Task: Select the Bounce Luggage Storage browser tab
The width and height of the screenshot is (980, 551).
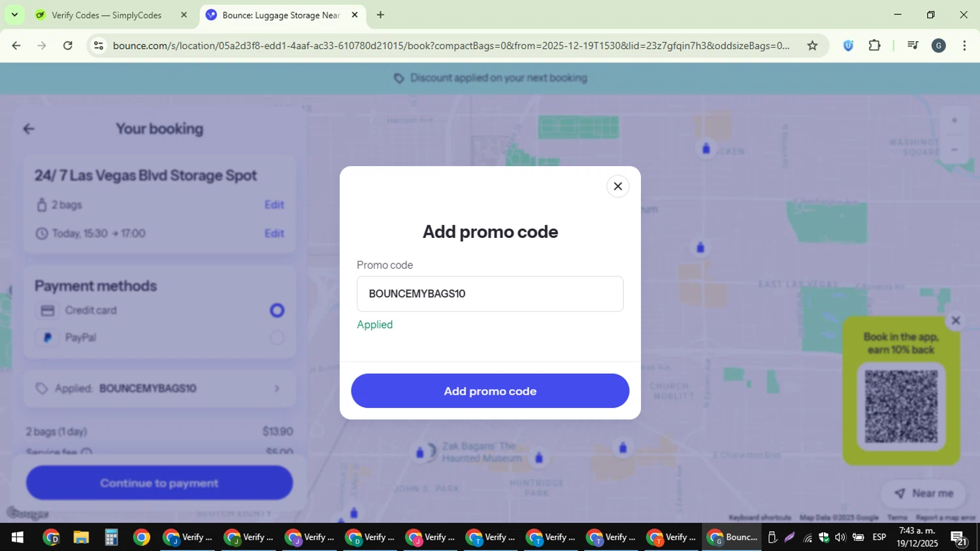Action: pyautogui.click(x=281, y=15)
